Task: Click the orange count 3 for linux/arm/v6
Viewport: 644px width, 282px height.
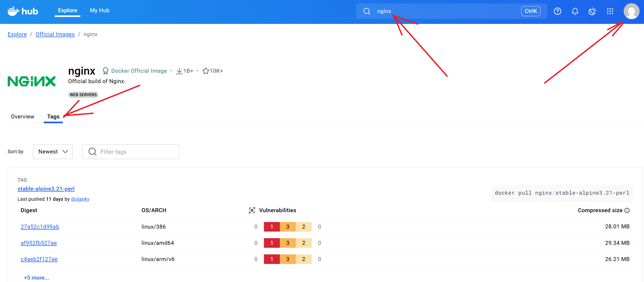Action: click(288, 259)
